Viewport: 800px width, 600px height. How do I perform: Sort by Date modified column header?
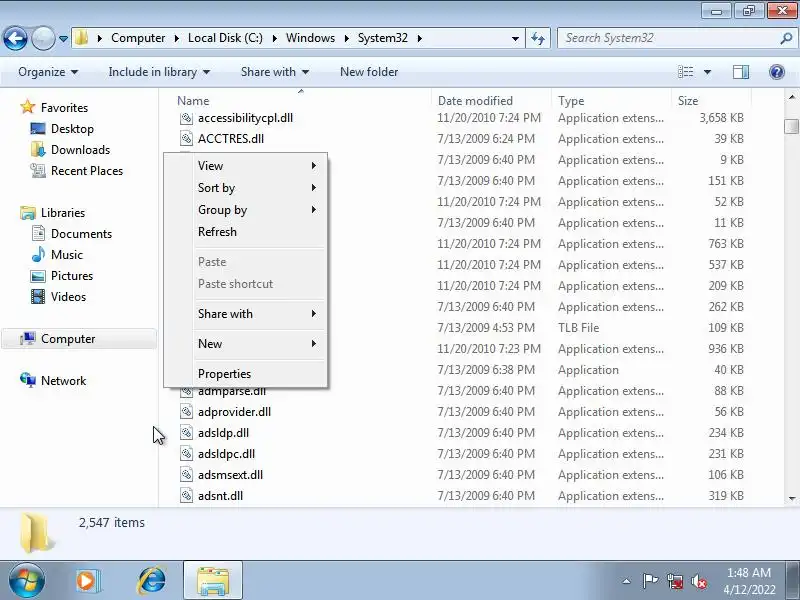pyautogui.click(x=491, y=101)
